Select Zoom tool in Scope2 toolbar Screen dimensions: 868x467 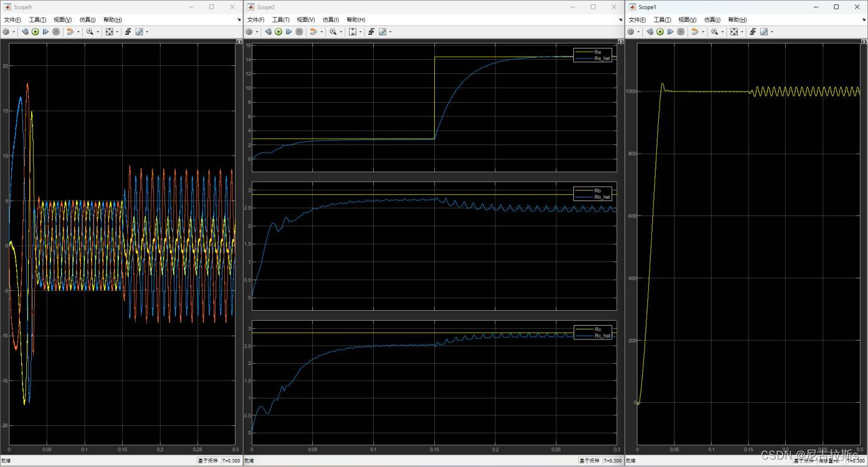333,32
